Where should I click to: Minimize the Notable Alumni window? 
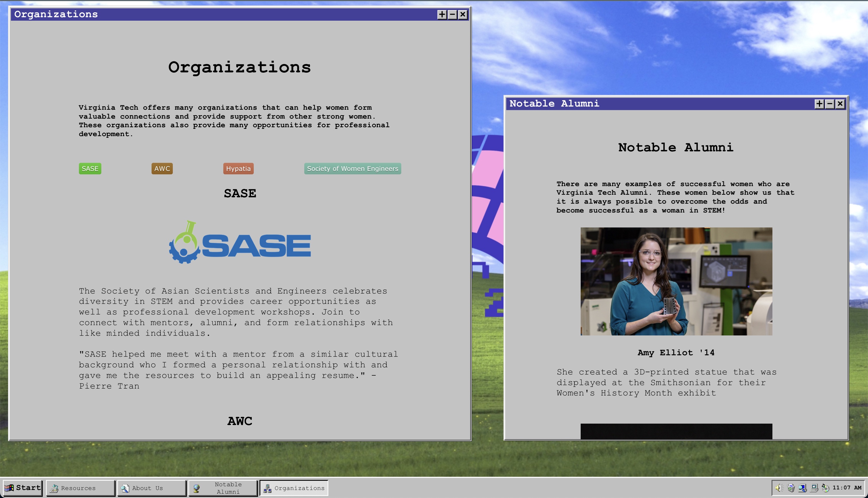pyautogui.click(x=829, y=104)
